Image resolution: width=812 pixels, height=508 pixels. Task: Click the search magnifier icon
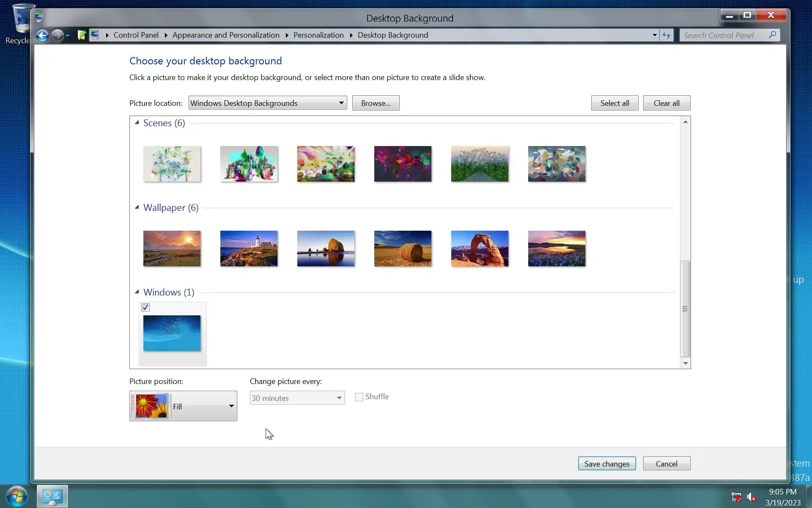[x=772, y=35]
